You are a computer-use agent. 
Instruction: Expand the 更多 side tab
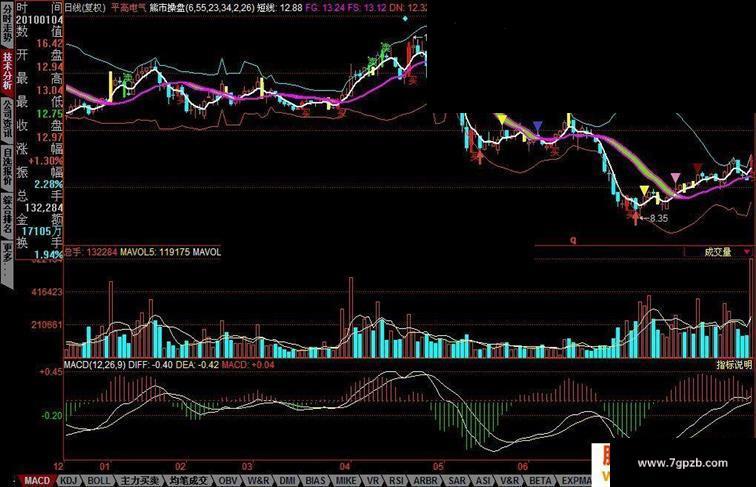7,262
